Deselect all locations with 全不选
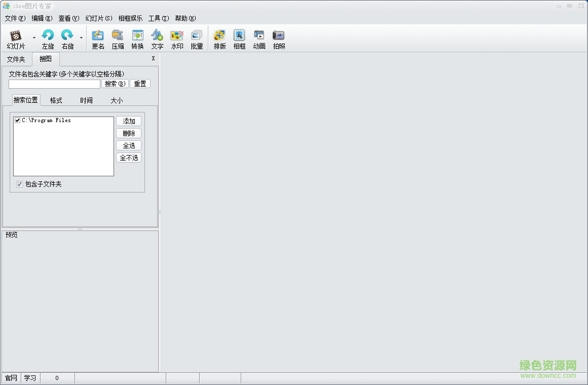This screenshot has width=588, height=385. 129,158
